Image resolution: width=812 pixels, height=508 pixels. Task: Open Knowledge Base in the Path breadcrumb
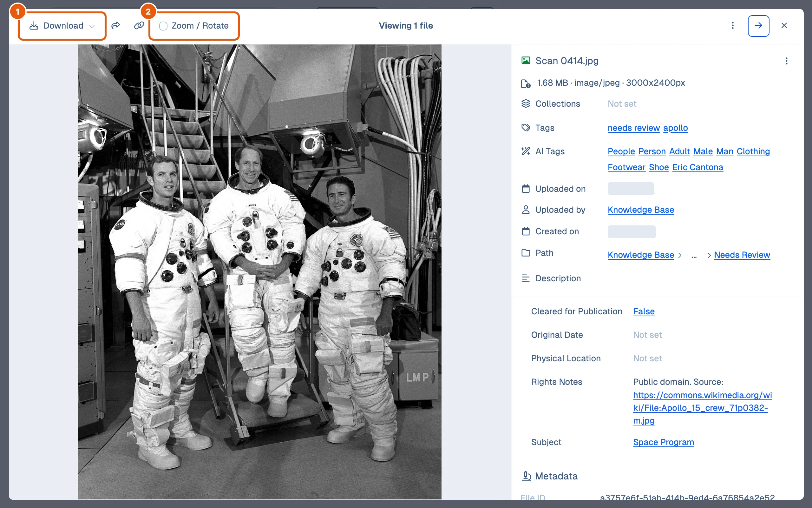tap(640, 255)
